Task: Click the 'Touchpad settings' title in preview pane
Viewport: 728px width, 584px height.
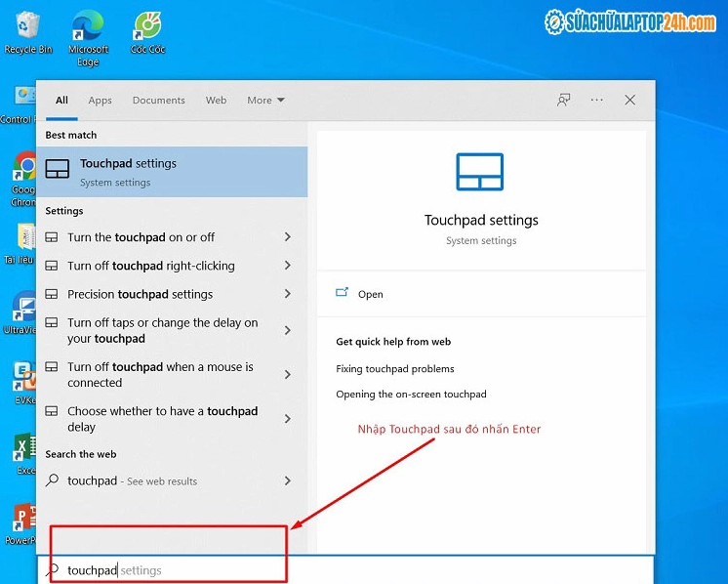Action: point(481,220)
